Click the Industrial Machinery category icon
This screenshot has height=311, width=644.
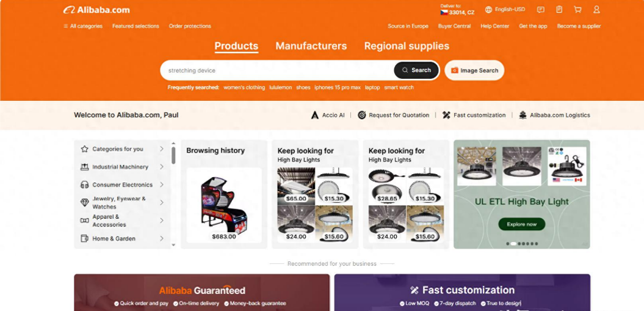85,167
